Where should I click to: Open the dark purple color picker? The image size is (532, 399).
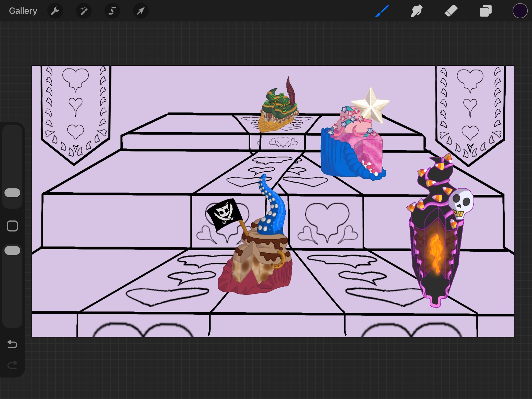520,11
